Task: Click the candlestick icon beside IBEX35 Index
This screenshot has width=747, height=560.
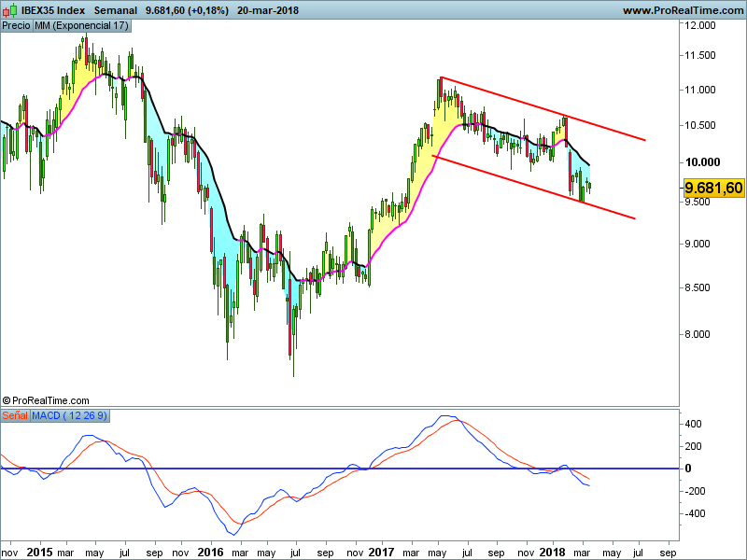Action: (10, 10)
